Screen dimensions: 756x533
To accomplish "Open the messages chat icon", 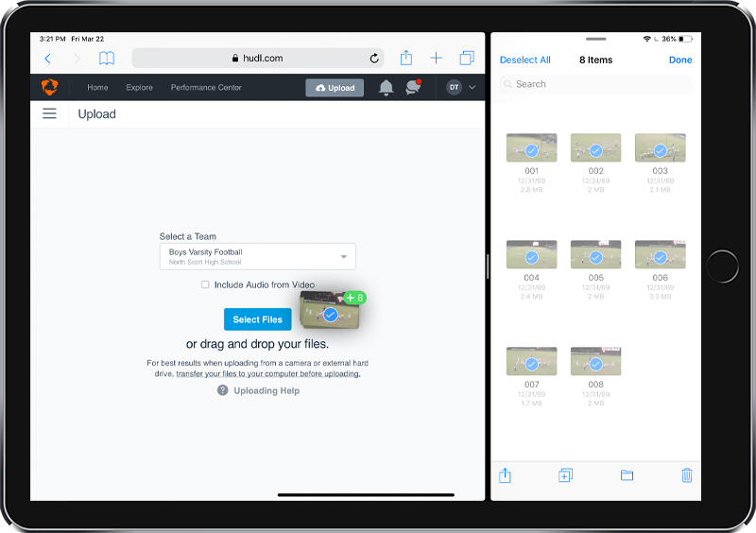I will pos(413,88).
